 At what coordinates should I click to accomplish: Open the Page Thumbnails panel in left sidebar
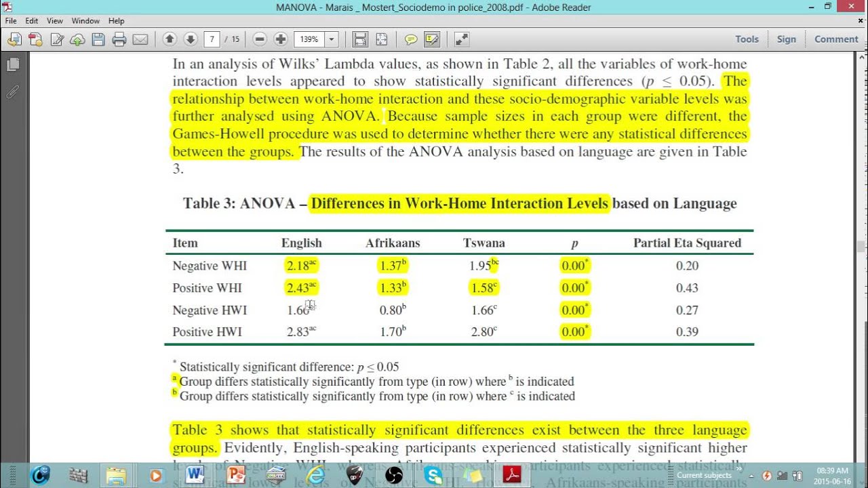(13, 65)
